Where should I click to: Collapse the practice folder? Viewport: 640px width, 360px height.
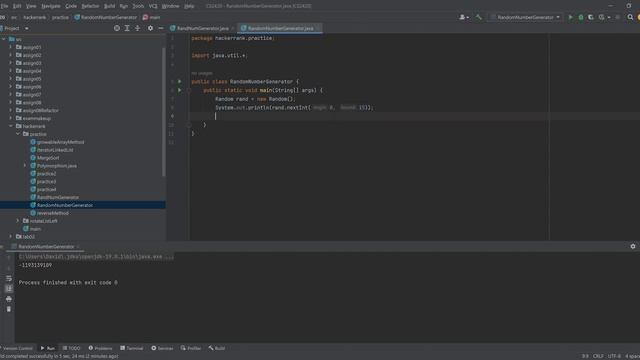pos(18,134)
